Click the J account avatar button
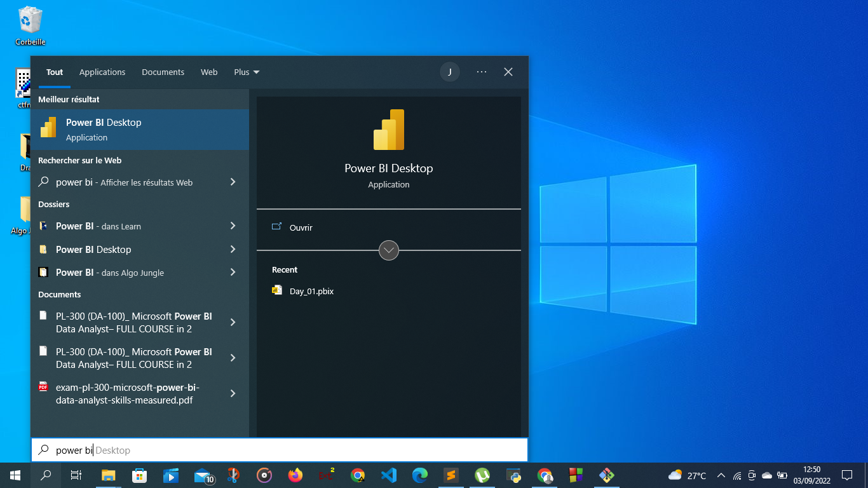 click(x=450, y=72)
